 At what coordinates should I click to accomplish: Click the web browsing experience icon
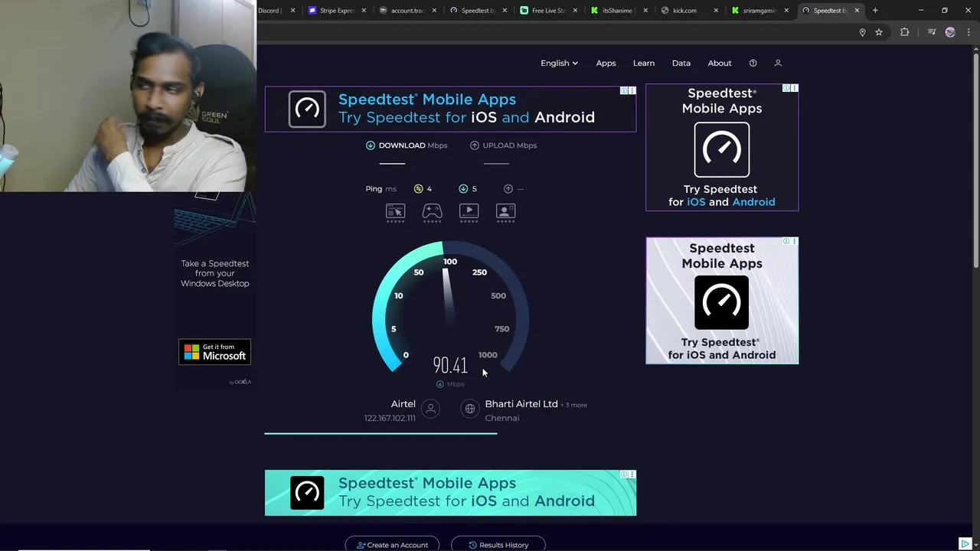click(x=395, y=212)
